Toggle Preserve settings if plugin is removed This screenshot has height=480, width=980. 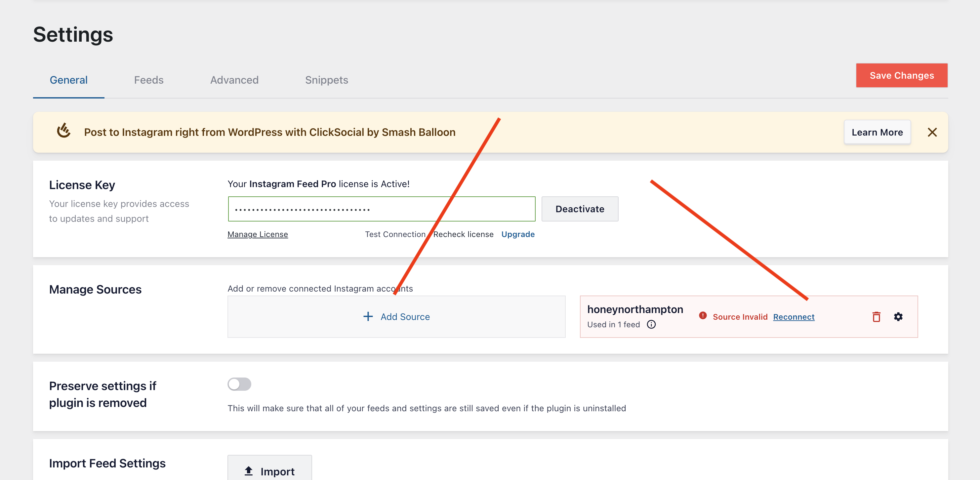(239, 384)
